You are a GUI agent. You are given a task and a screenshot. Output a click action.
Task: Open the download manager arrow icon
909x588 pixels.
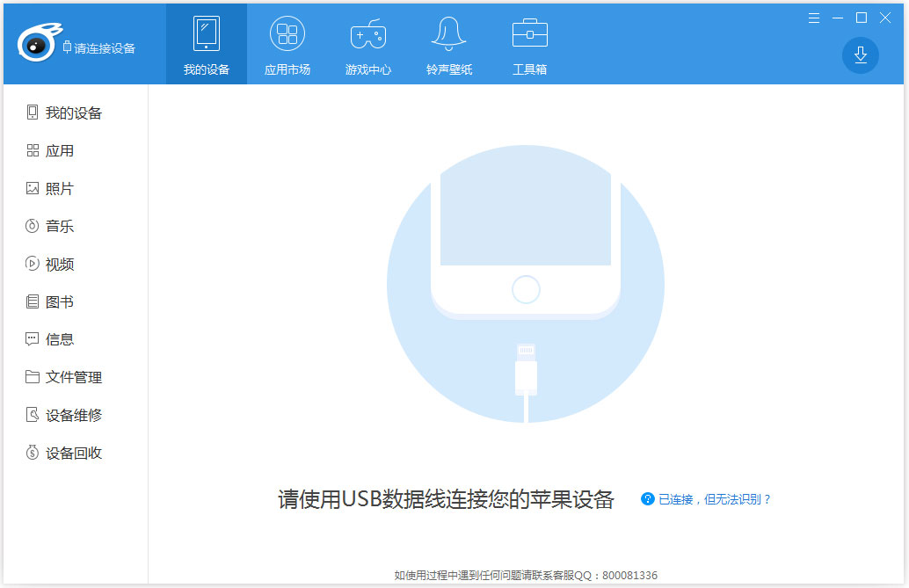pyautogui.click(x=860, y=55)
